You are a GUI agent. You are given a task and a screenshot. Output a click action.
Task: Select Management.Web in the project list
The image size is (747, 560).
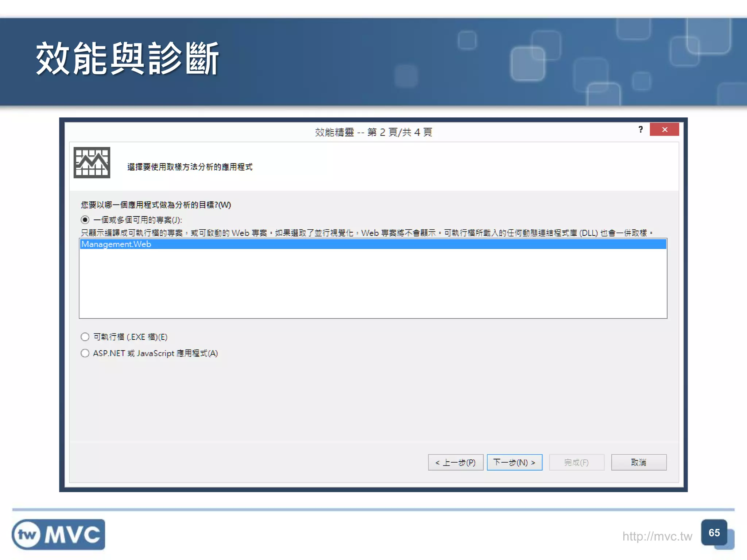pyautogui.click(x=373, y=244)
